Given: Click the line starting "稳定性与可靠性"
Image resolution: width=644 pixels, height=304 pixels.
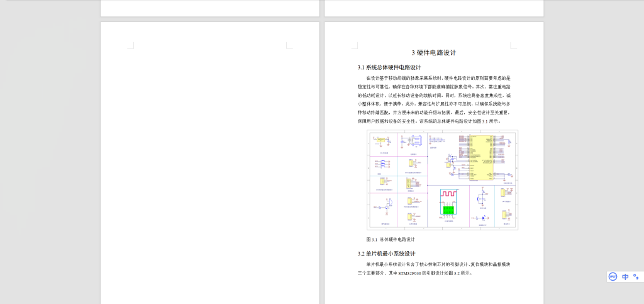Looking at the screenshot, I should click(x=434, y=87).
